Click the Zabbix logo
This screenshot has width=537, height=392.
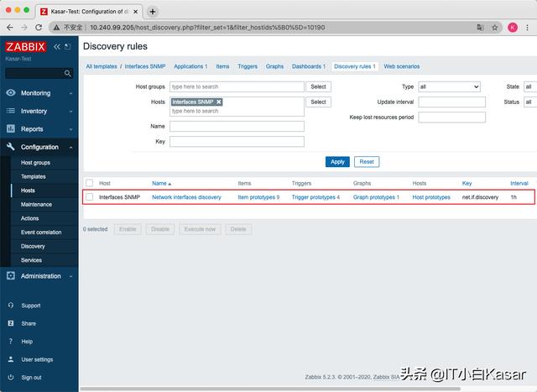click(26, 47)
